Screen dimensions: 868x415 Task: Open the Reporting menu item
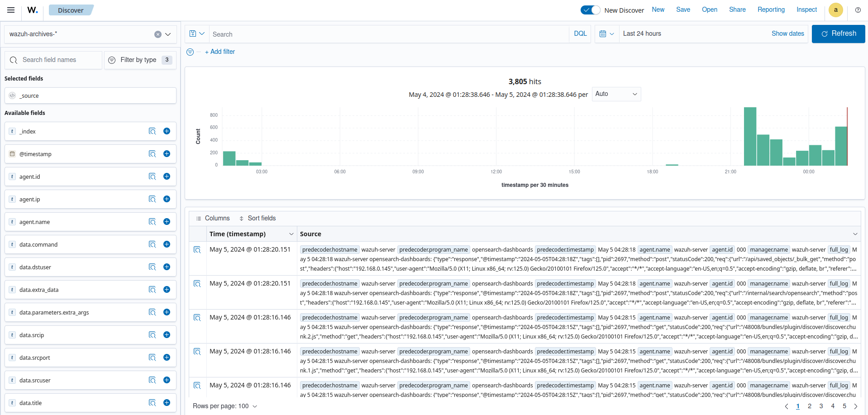coord(771,10)
